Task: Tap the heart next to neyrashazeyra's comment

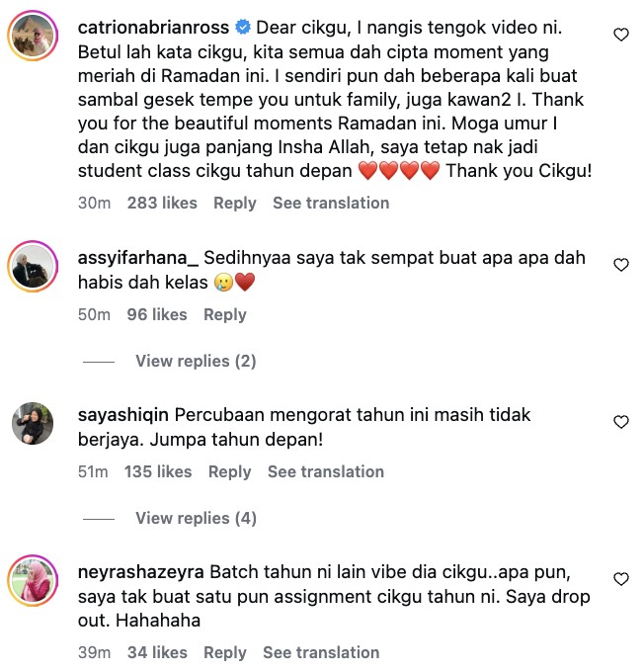Action: 621,579
